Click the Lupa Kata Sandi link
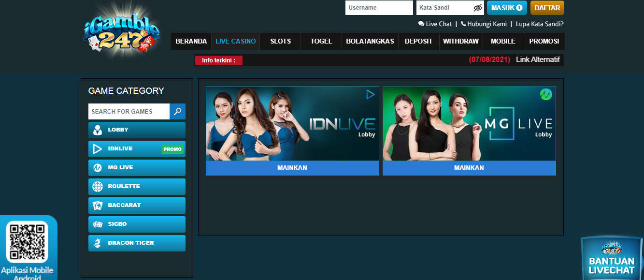This screenshot has width=644, height=280. 540,24
